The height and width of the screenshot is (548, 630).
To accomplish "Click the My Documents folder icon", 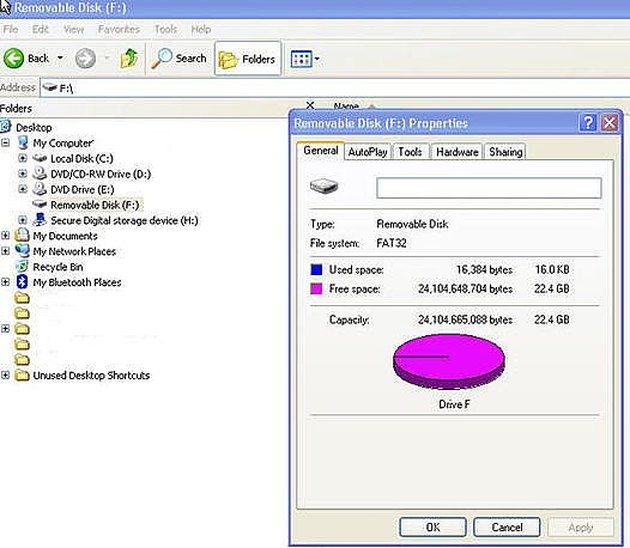I will (22, 235).
